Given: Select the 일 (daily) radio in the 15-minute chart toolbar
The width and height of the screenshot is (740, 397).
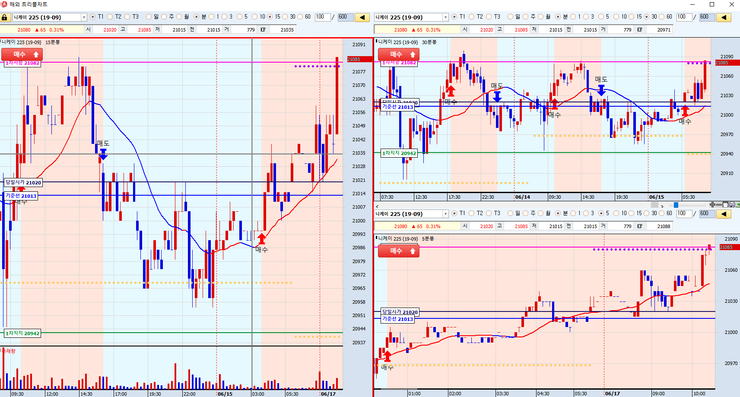Looking at the screenshot, I should tap(149, 17).
